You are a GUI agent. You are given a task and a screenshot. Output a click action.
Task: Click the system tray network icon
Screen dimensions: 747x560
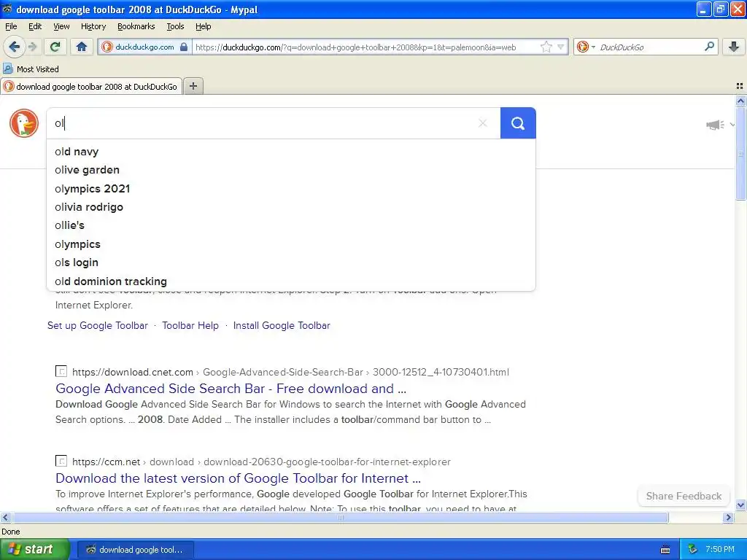692,550
